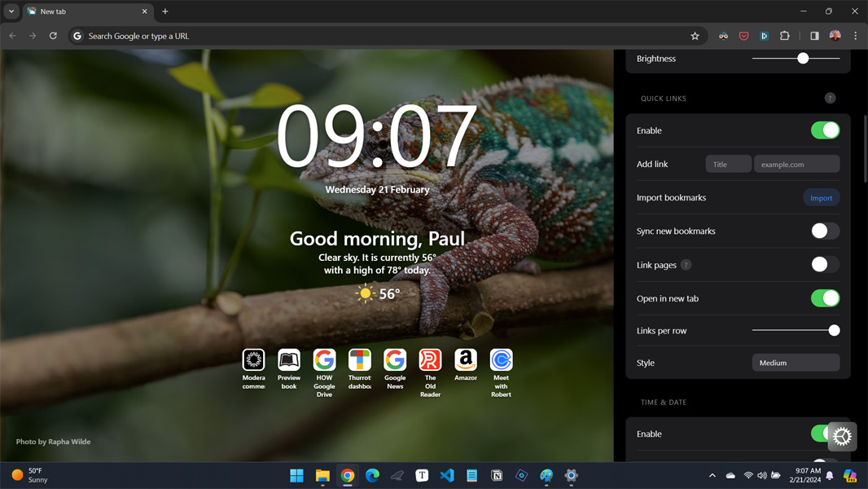Click the Brightness slider handle
Screen dimensions: 868x489
point(803,59)
